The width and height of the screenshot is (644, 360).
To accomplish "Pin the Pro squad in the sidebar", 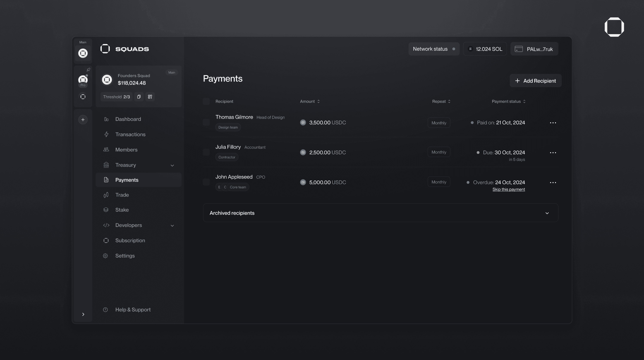I will click(x=88, y=69).
